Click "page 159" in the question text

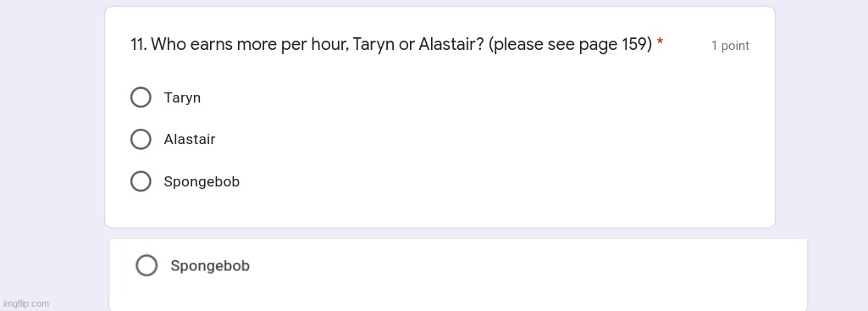[616, 45]
